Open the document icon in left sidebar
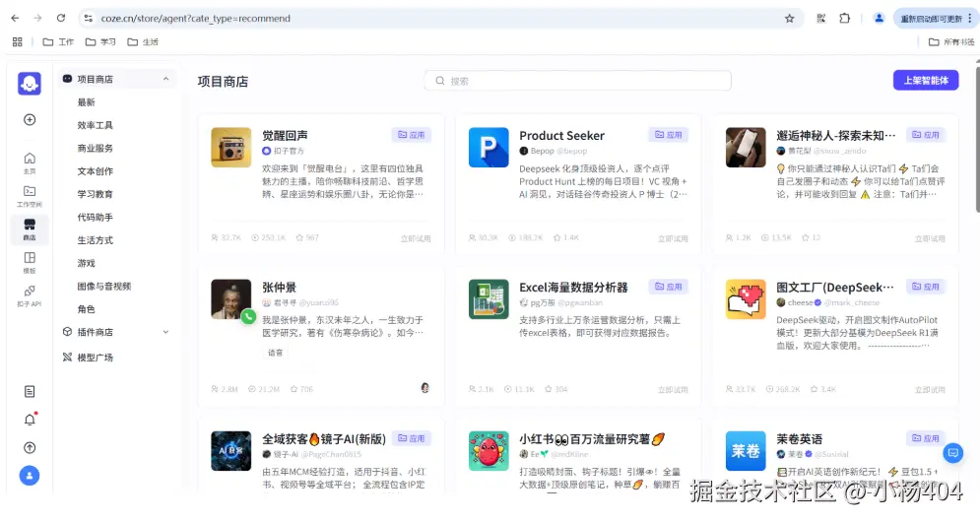Screen dimensions: 980x522 [30, 392]
